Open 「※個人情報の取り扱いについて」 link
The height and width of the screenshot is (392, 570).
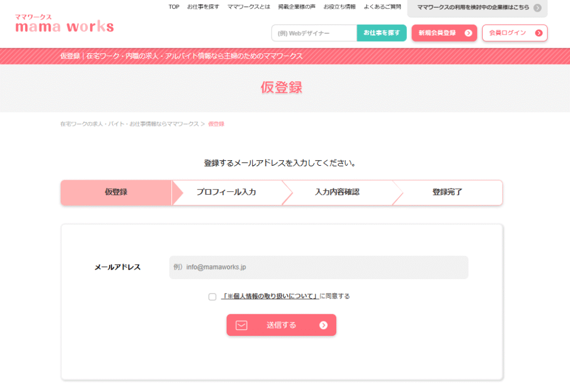point(270,296)
